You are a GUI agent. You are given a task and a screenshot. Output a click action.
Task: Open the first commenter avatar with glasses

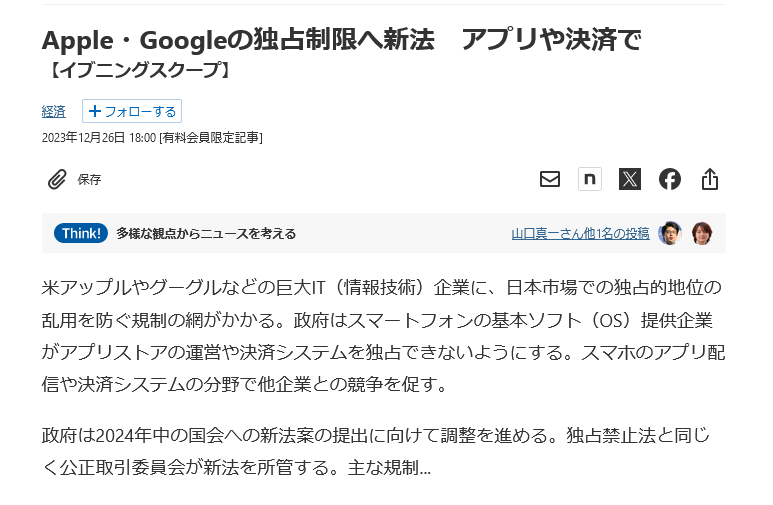pos(669,233)
